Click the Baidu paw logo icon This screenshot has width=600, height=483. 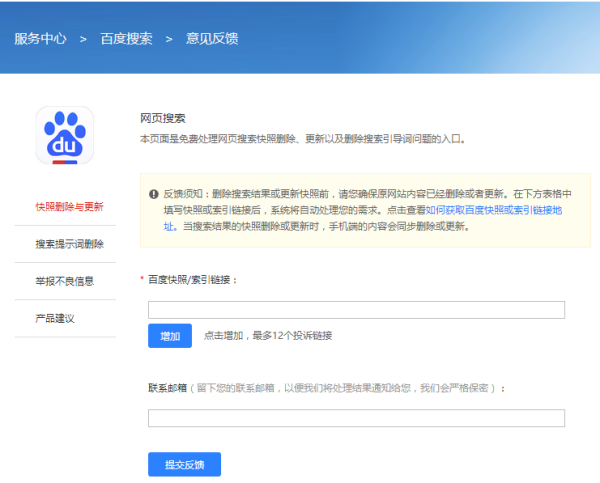point(65,135)
